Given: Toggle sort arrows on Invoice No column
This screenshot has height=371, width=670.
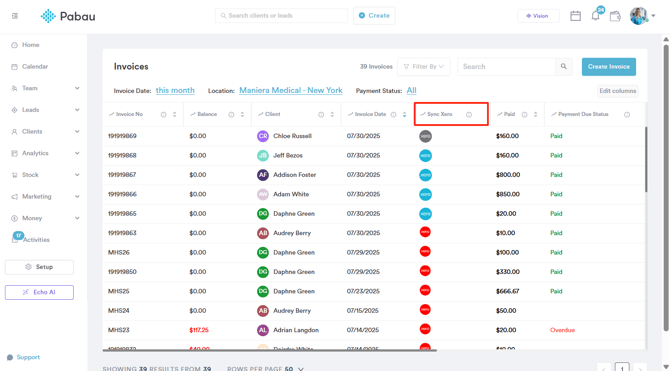Looking at the screenshot, I should pos(174,115).
